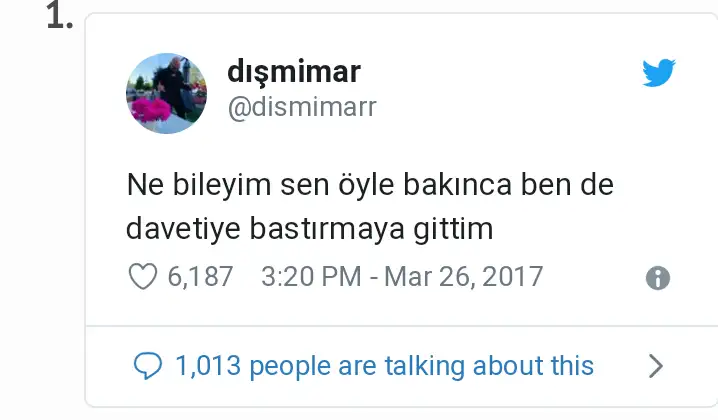This screenshot has width=718, height=420.
Task: Click the blank area beside the handle
Action: [504, 108]
